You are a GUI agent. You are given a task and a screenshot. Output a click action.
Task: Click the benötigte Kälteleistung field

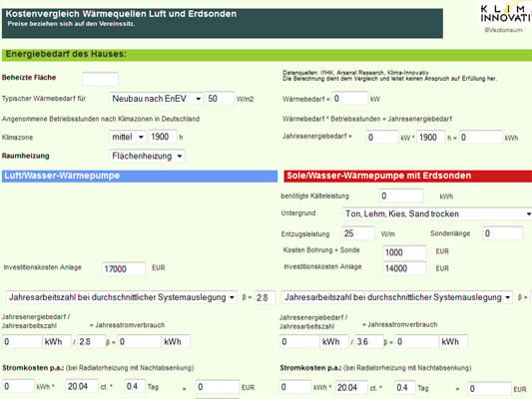pos(401,196)
